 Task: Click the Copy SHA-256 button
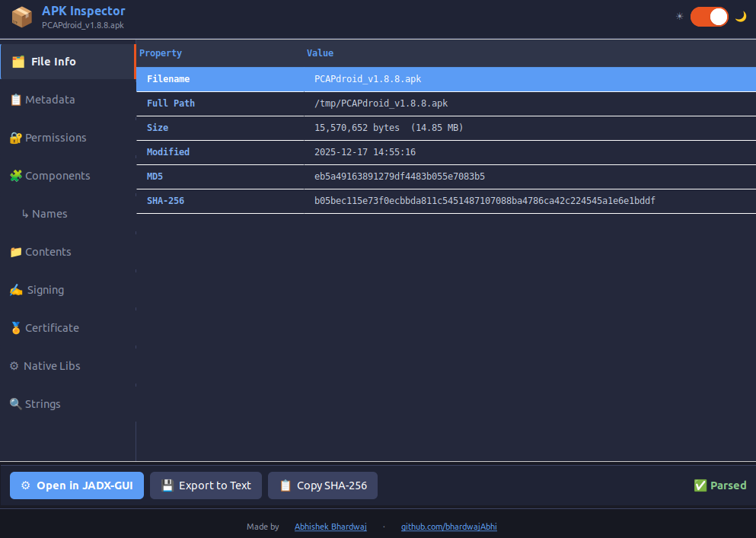coord(323,485)
